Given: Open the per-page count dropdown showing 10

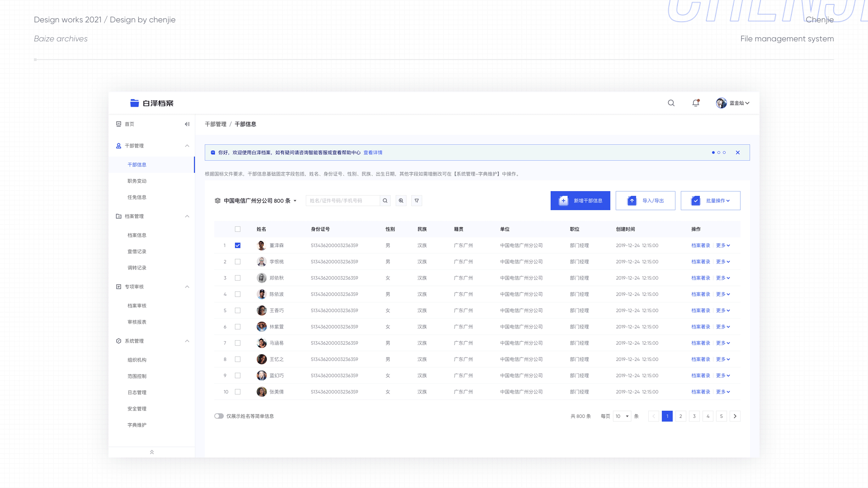Looking at the screenshot, I should (x=622, y=416).
